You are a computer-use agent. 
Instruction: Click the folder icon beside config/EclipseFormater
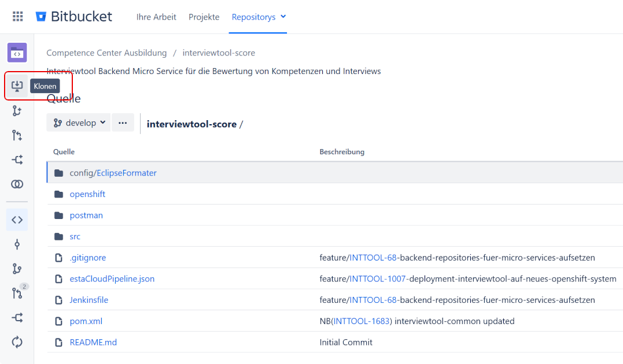coord(59,173)
